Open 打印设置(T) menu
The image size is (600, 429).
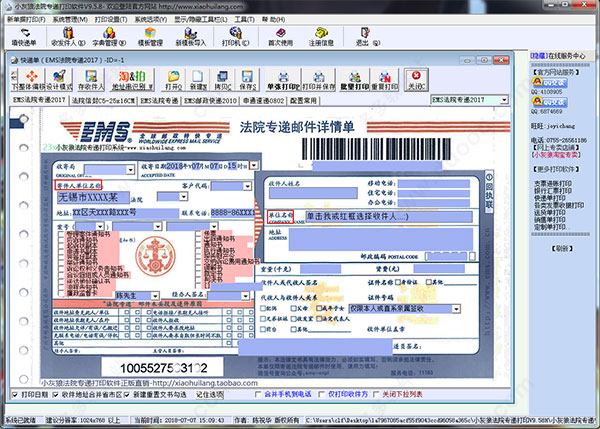111,19
